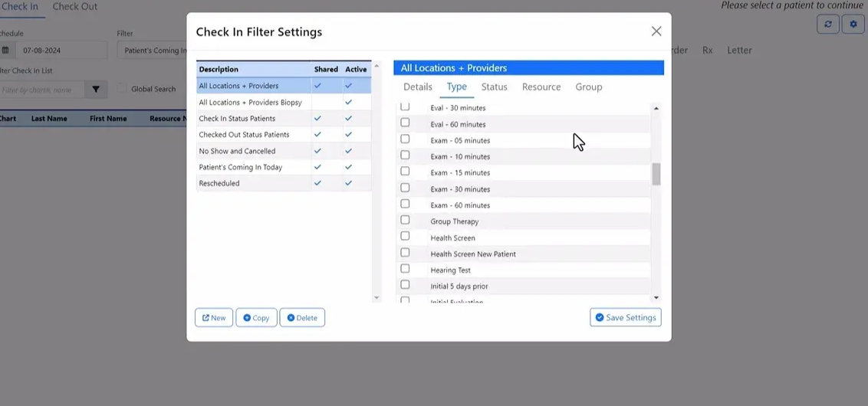Viewport: 868px width, 406px height.
Task: Close the Check In Filter Settings dialog
Action: click(x=656, y=31)
